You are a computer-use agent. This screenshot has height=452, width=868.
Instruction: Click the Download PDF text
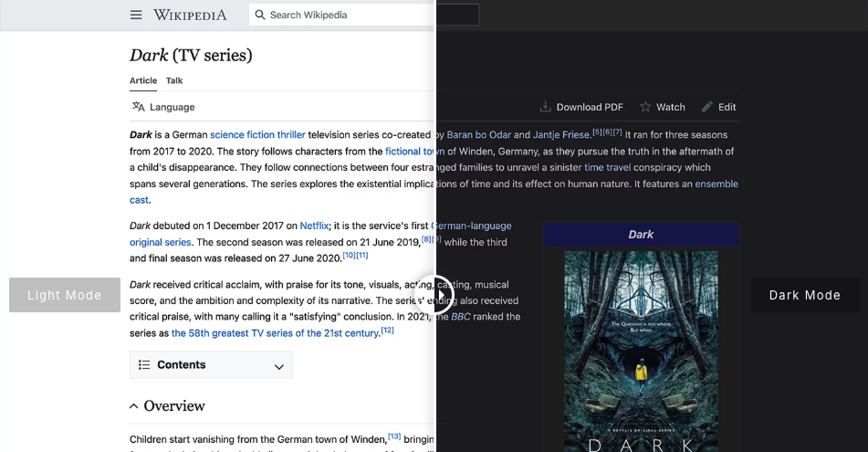click(590, 107)
